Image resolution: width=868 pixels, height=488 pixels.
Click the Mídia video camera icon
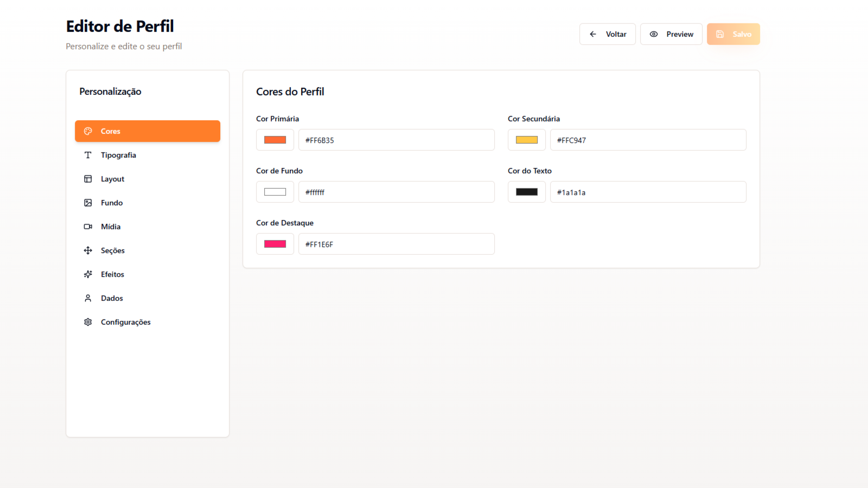coord(88,227)
